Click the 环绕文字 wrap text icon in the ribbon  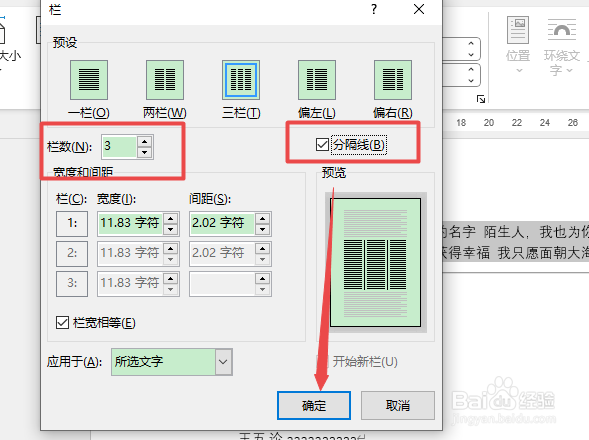pos(562,30)
